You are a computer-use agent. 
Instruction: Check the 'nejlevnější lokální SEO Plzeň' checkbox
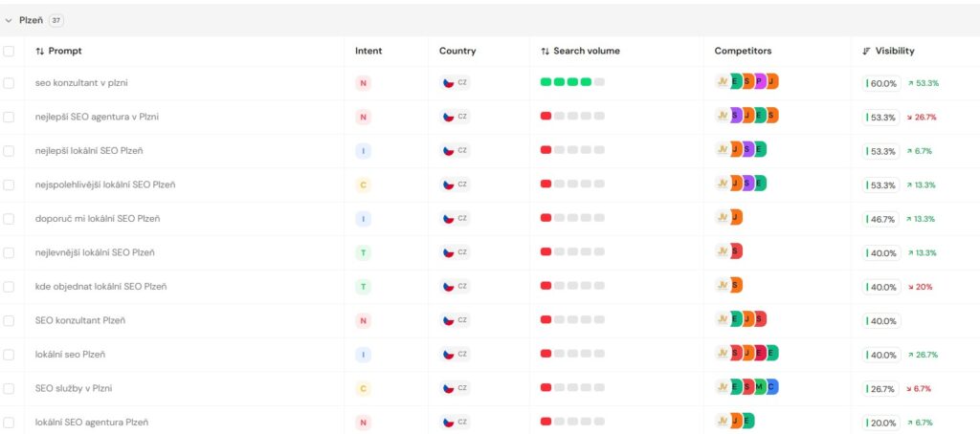pos(9,253)
